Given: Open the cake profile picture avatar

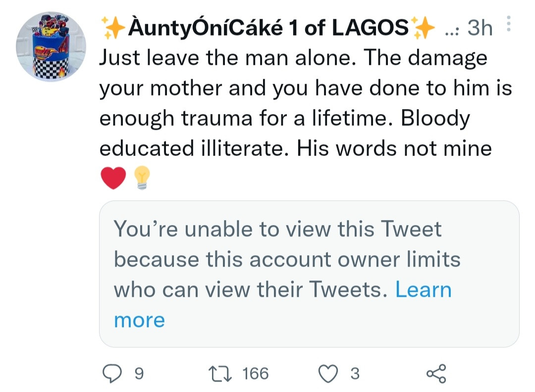Looking at the screenshot, I should 51,47.
